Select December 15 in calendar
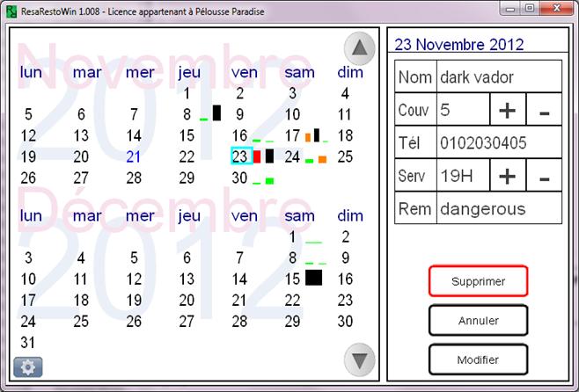This screenshot has width=579, height=392. [292, 279]
